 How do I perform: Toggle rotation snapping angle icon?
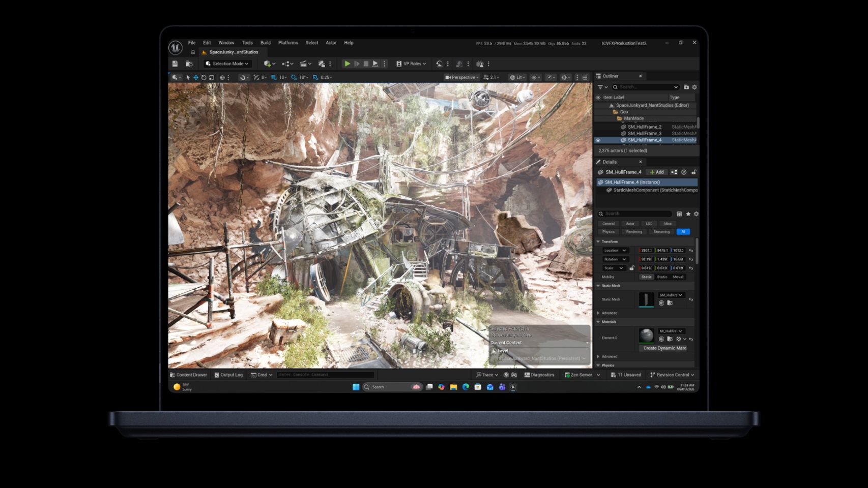tap(294, 77)
